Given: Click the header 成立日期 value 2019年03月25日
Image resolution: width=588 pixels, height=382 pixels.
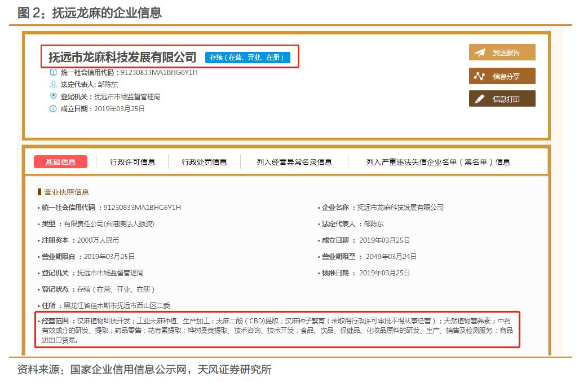Looking at the screenshot, I should [120, 109].
